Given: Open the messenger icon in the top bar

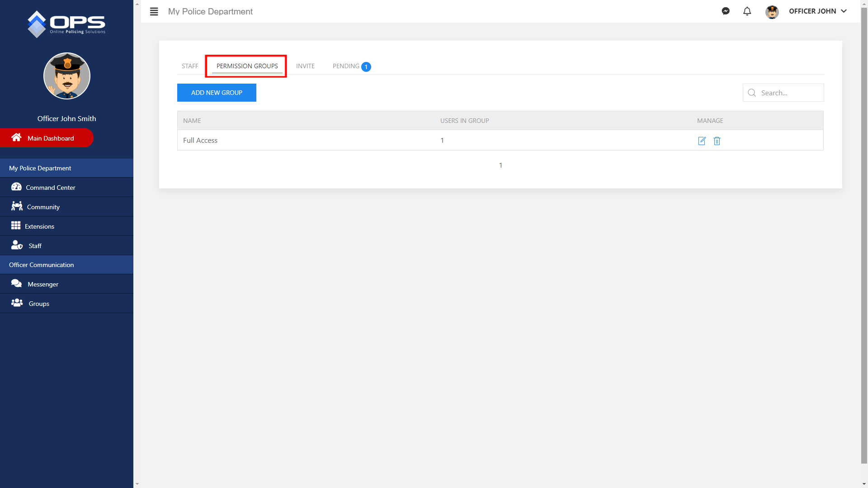Looking at the screenshot, I should tap(726, 11).
